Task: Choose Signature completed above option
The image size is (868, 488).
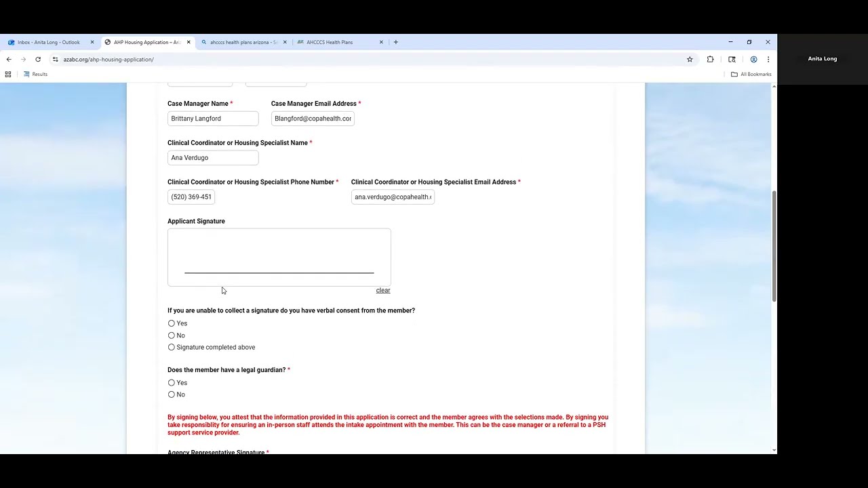Action: 172,348
